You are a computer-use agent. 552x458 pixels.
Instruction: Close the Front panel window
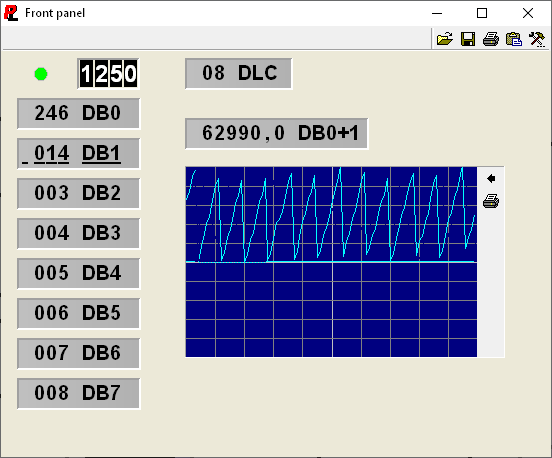click(x=528, y=13)
